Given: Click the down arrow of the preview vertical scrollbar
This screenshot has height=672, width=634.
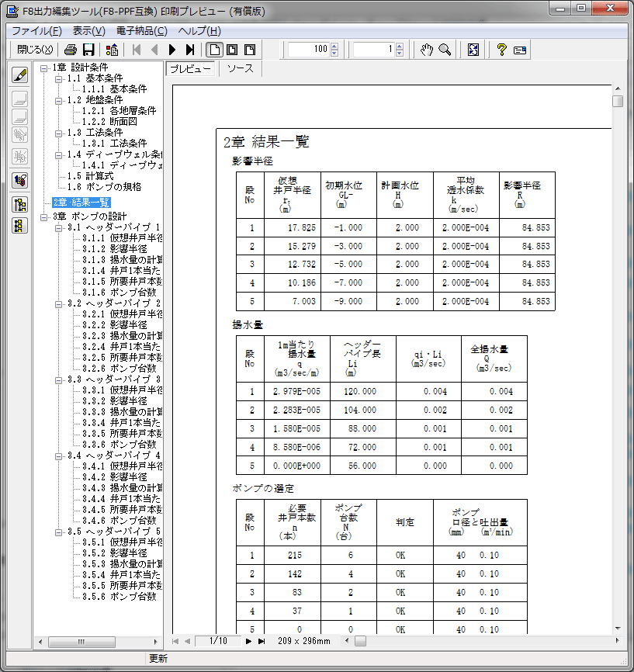Looking at the screenshot, I should click(617, 629).
